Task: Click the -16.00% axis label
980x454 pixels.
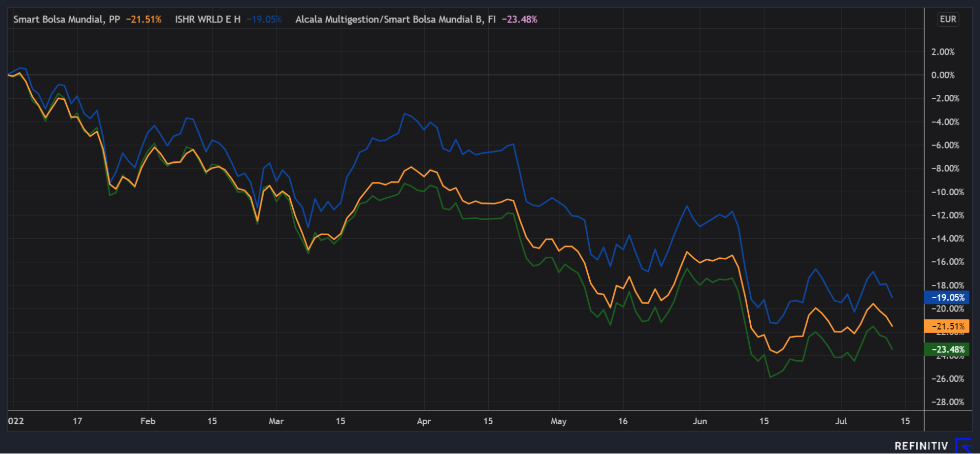Action: tap(947, 262)
